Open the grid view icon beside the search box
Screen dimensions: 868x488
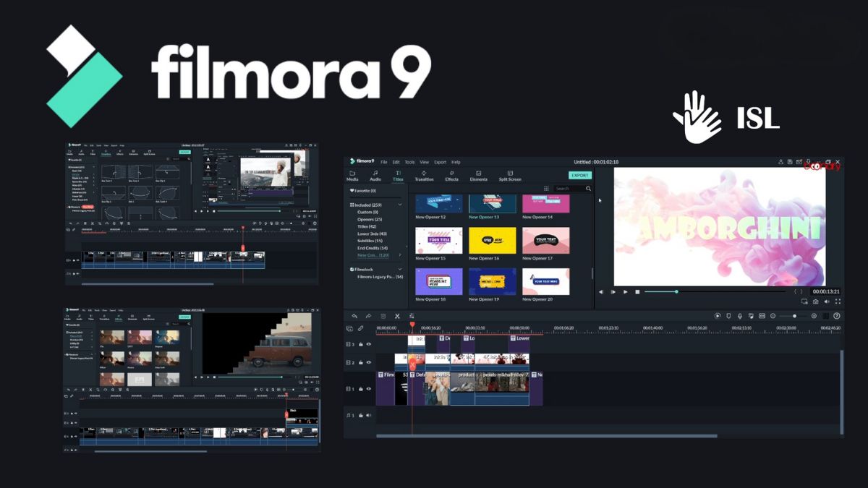tap(545, 188)
